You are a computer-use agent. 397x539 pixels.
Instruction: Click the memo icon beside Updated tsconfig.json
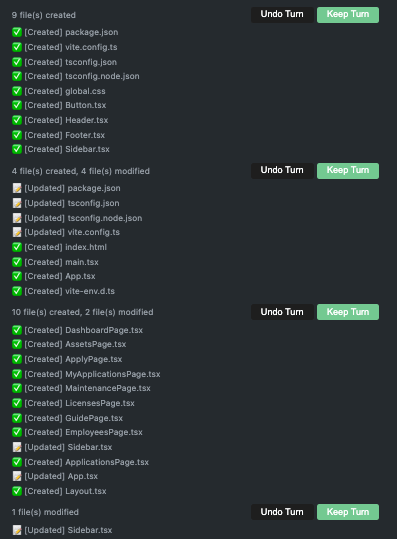[17, 203]
